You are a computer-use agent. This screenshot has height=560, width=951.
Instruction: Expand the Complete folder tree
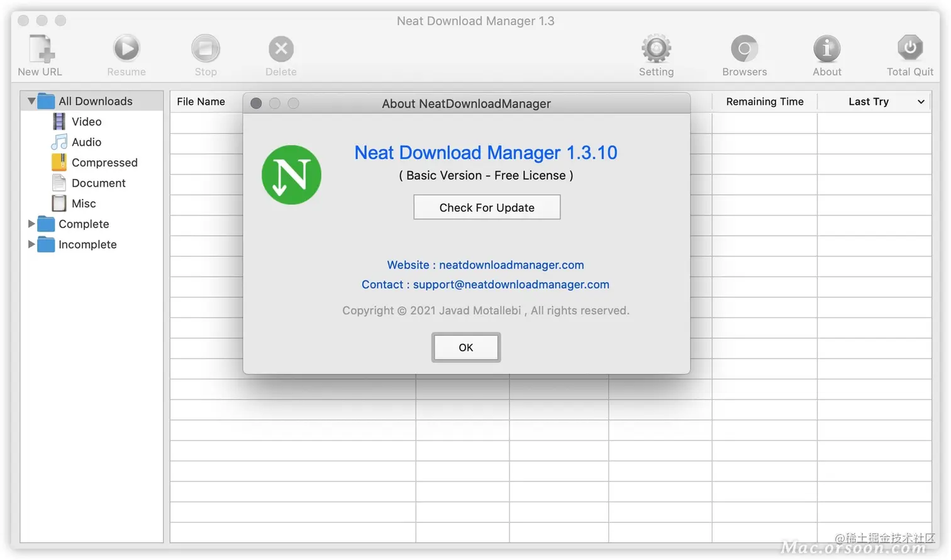(x=31, y=224)
